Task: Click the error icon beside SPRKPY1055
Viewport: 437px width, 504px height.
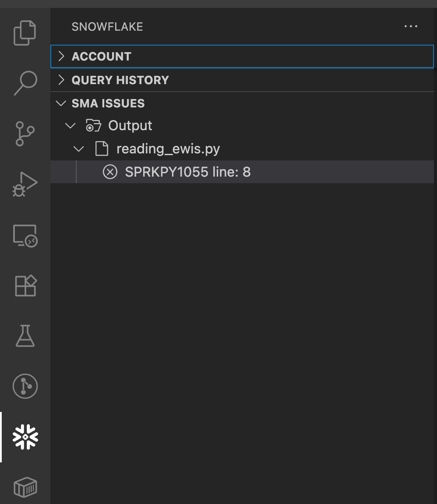Action: point(110,172)
